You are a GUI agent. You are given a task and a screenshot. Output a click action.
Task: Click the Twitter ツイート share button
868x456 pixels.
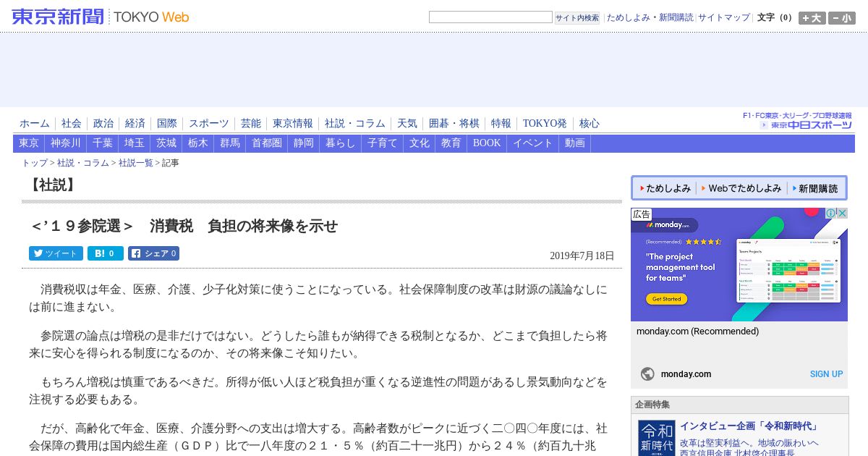(56, 253)
